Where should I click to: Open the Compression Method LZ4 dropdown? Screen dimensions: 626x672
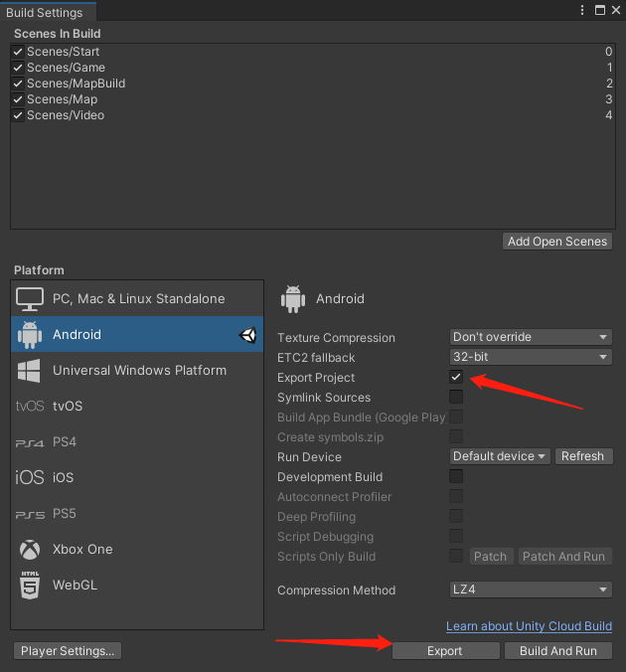click(x=531, y=589)
